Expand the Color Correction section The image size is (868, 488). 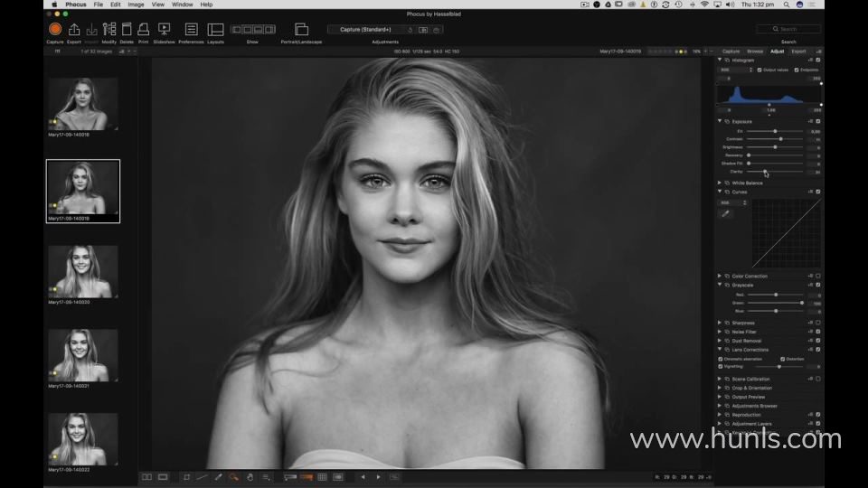(x=720, y=276)
